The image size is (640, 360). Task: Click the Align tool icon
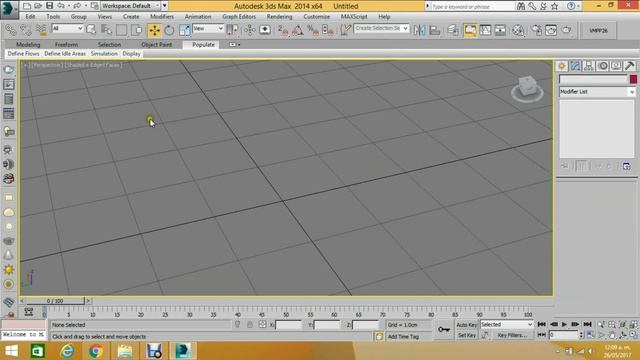[434, 30]
